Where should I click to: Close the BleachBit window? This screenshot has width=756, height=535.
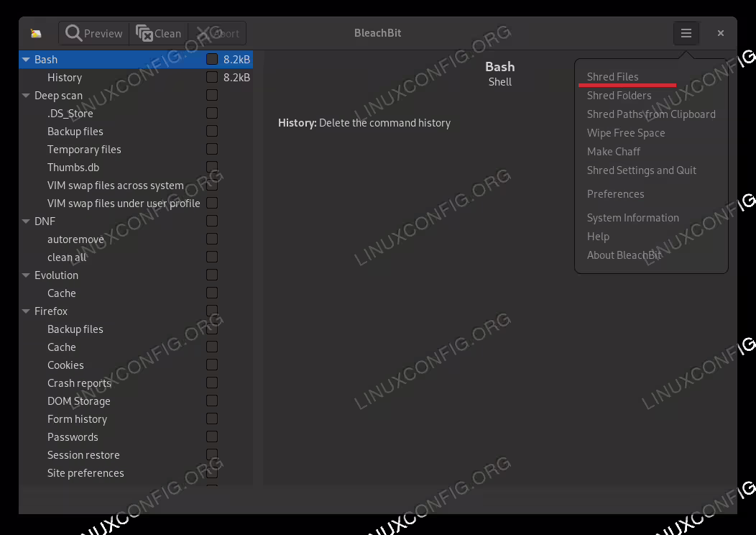tap(720, 33)
